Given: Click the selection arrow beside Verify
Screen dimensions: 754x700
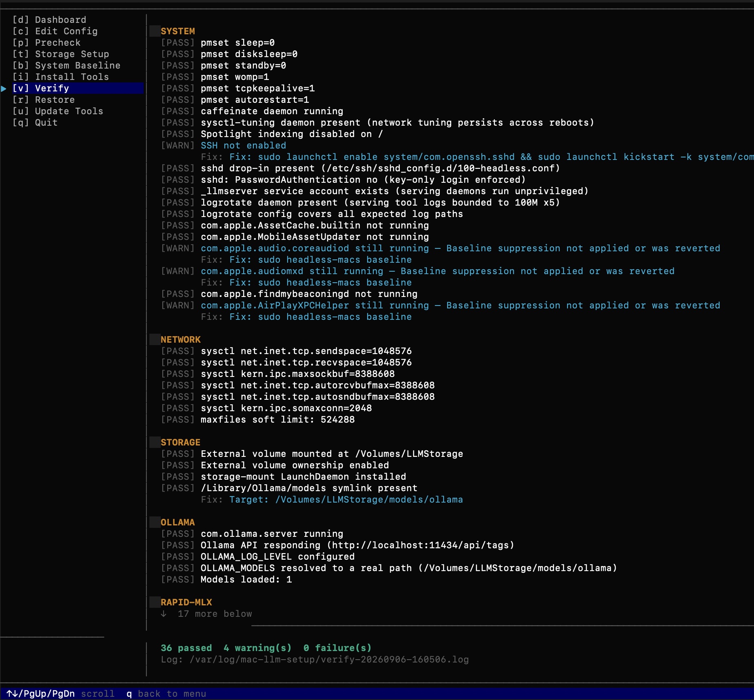Looking at the screenshot, I should [4, 88].
